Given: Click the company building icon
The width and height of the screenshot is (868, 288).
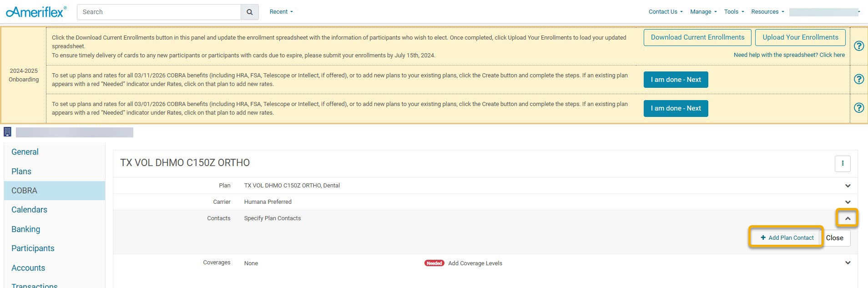Looking at the screenshot, I should point(7,132).
